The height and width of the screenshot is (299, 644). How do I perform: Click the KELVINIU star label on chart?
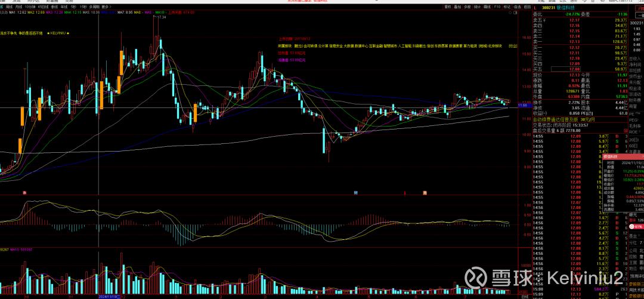coord(58,33)
